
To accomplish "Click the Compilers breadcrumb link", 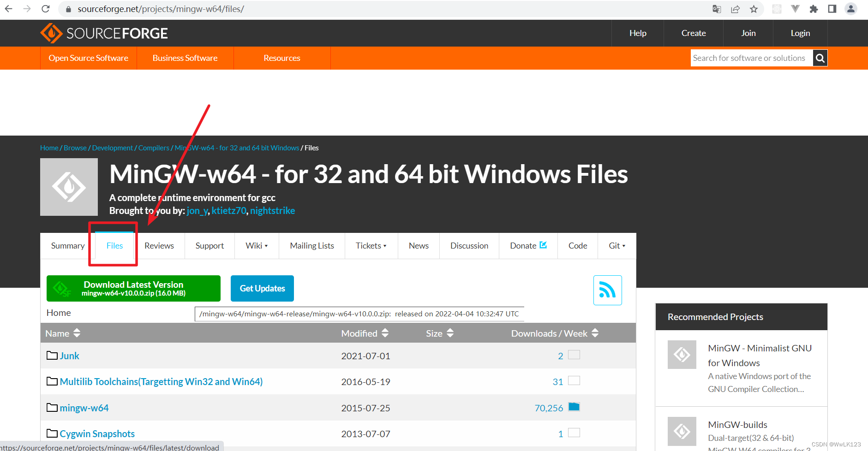I will point(154,148).
